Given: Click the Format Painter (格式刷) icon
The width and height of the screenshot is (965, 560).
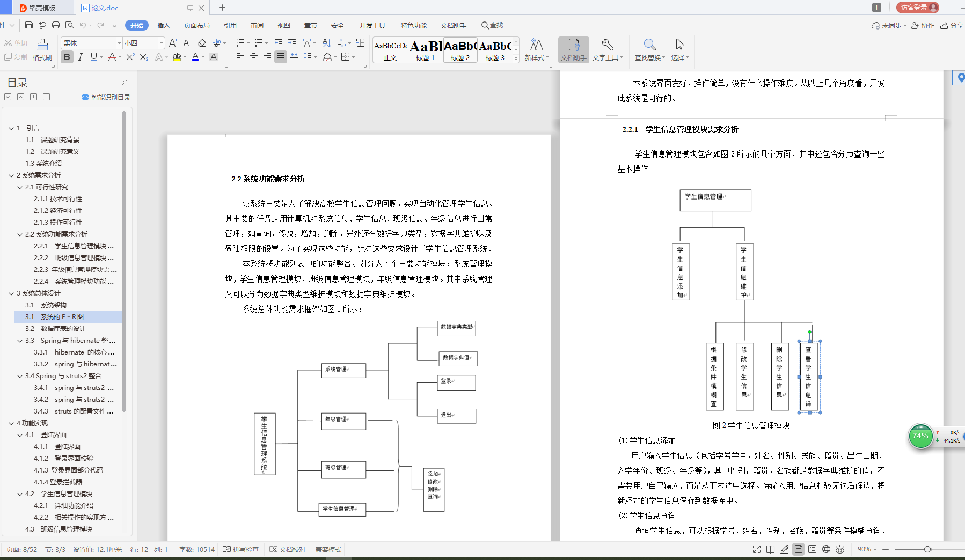Looking at the screenshot, I should click(x=42, y=49).
